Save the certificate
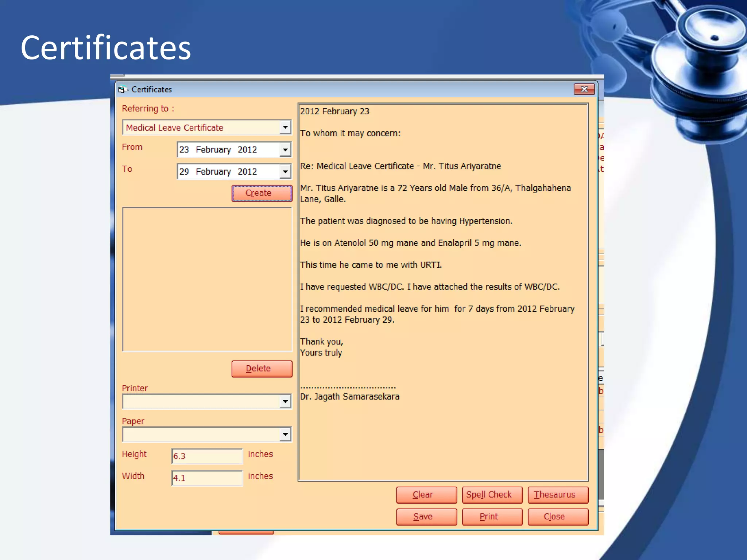Viewport: 747px width, 560px height. pos(426,517)
